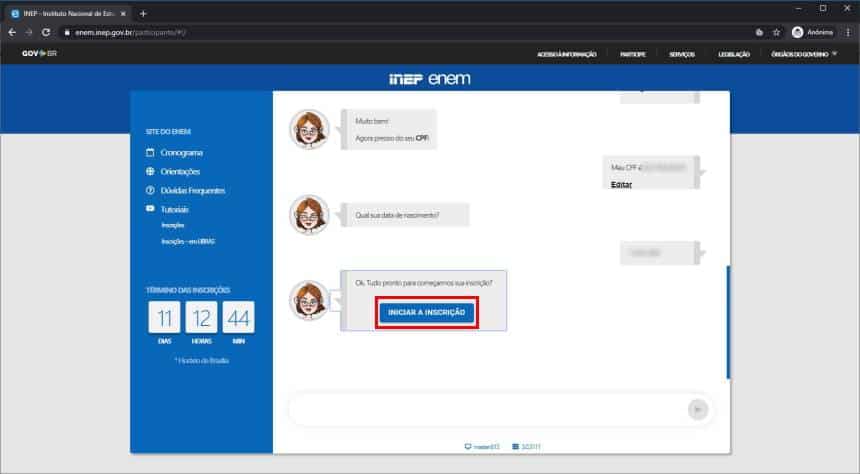Click the chat vertical scrollbar
Image resolution: width=860 pixels, height=474 pixels.
tap(728, 322)
